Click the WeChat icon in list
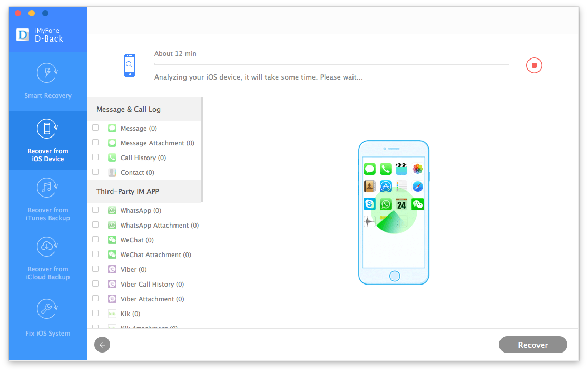 point(112,240)
